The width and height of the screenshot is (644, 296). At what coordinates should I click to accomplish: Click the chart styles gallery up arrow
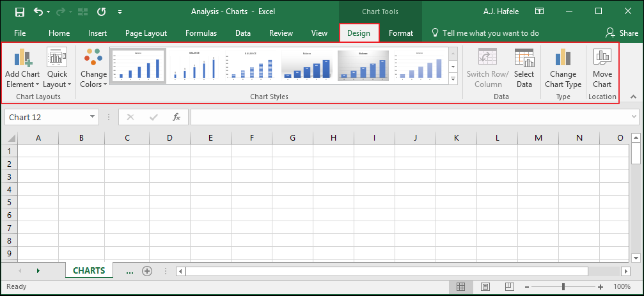[453, 54]
